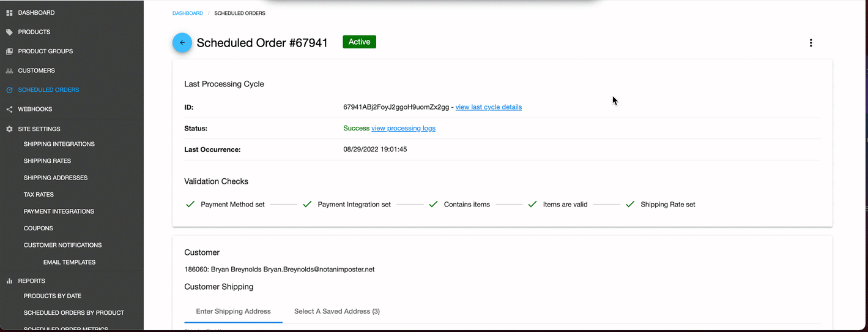Click the Validation Checks heading
This screenshot has width=868, height=332.
(x=216, y=181)
